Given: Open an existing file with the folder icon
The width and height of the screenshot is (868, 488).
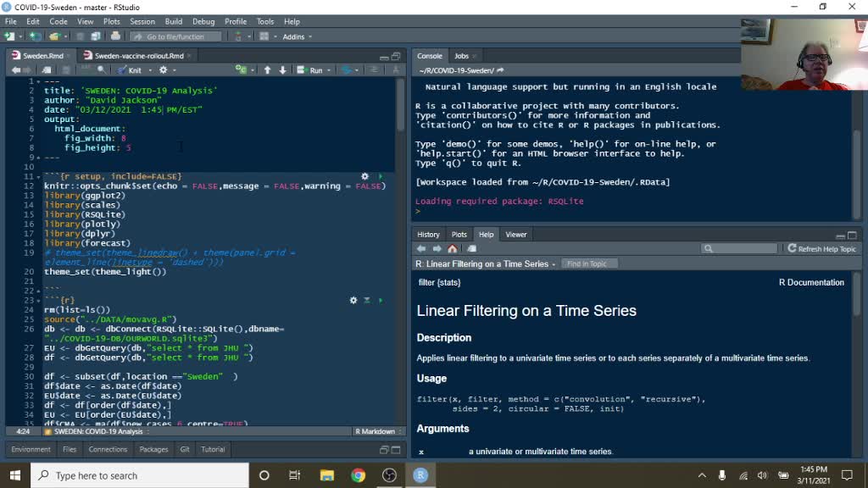Looking at the screenshot, I should pyautogui.click(x=53, y=36).
